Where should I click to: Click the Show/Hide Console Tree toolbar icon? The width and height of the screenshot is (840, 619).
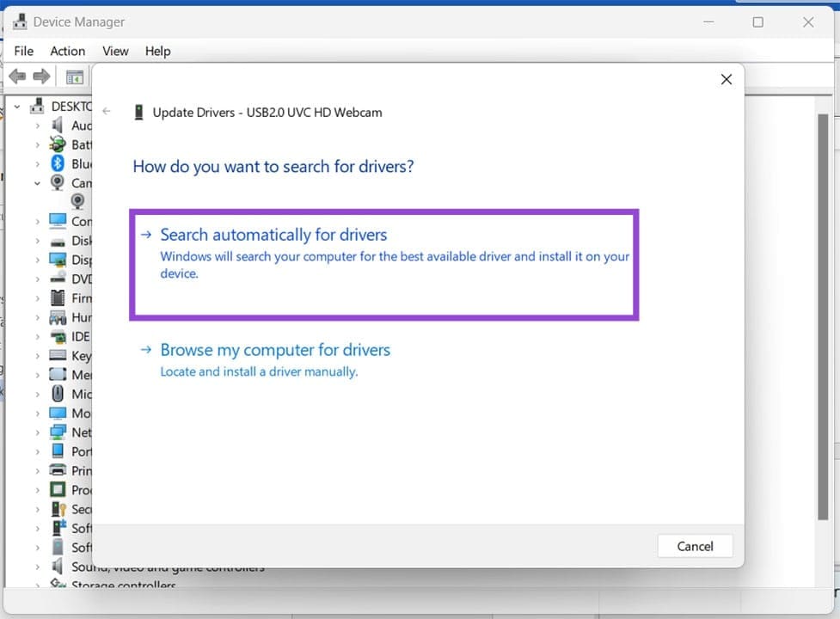pyautogui.click(x=74, y=76)
